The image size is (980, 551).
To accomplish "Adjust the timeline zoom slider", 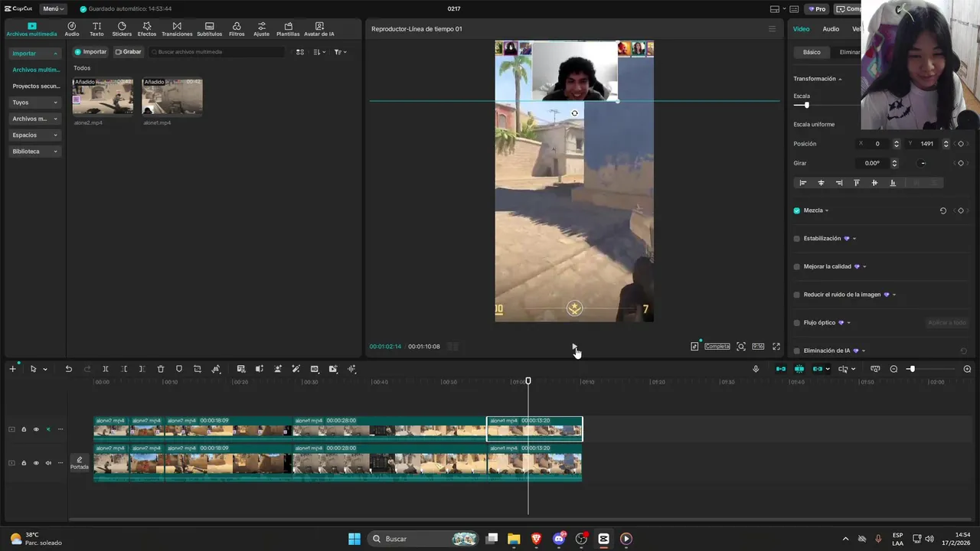I will point(911,369).
